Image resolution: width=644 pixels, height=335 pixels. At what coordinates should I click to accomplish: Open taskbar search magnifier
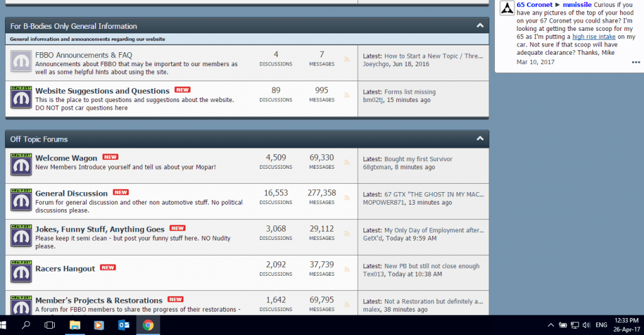(26, 325)
